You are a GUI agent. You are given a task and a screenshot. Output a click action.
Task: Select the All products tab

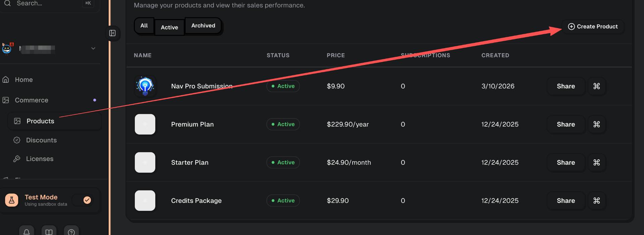coord(144,26)
